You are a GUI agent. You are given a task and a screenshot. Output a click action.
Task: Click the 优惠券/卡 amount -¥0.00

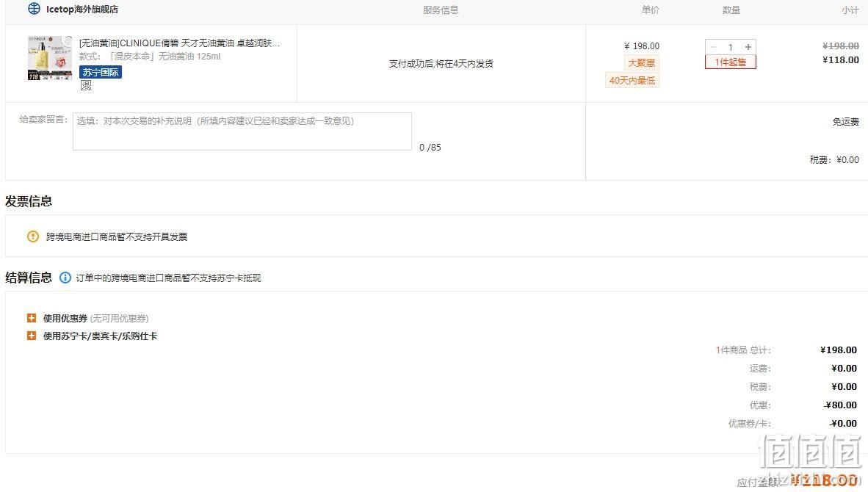click(843, 424)
